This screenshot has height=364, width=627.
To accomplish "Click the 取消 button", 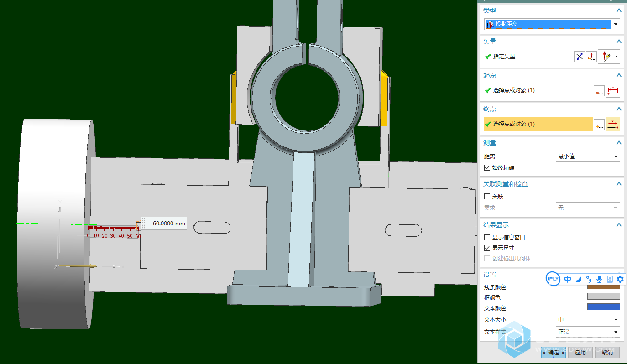I will [x=607, y=353].
